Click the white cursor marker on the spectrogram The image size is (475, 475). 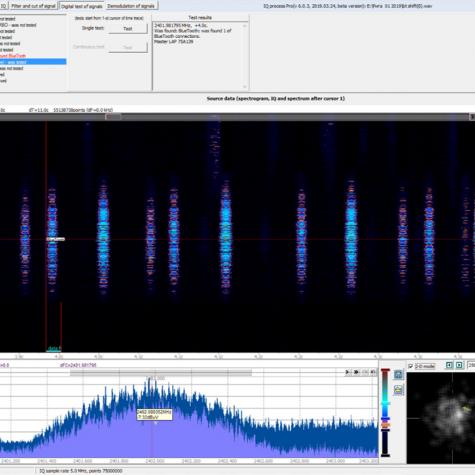coord(56,239)
